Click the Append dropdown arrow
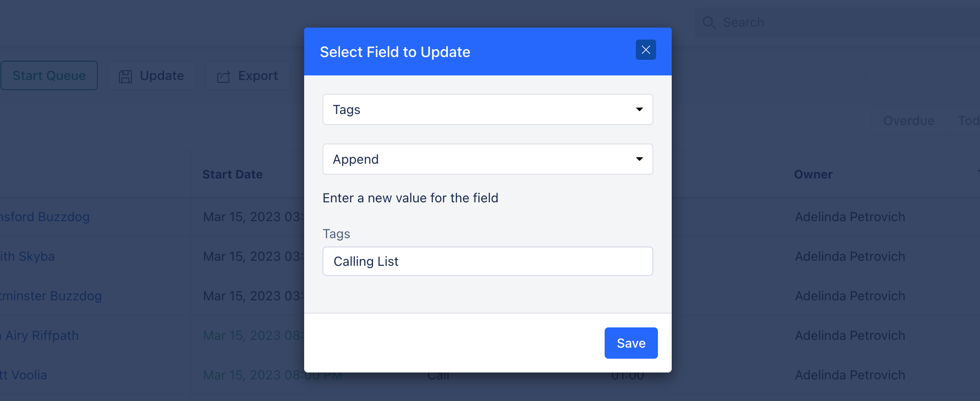980x401 pixels. [639, 159]
